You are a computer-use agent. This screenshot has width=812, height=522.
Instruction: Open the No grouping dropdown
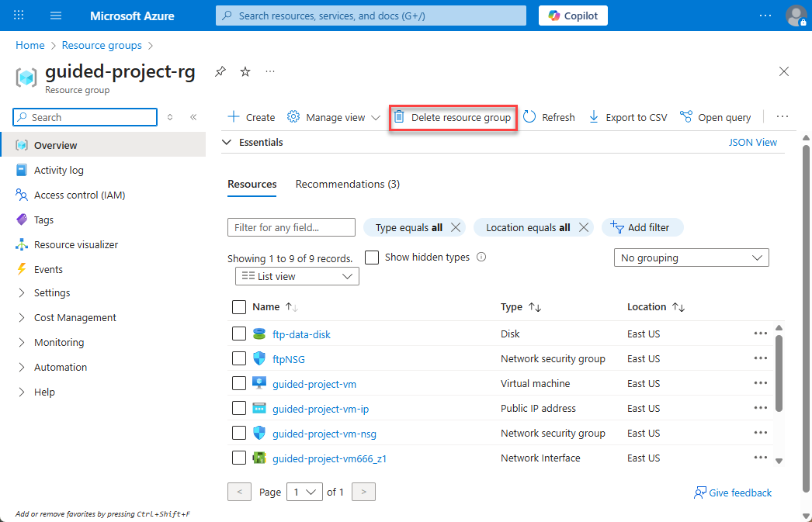pyautogui.click(x=692, y=258)
